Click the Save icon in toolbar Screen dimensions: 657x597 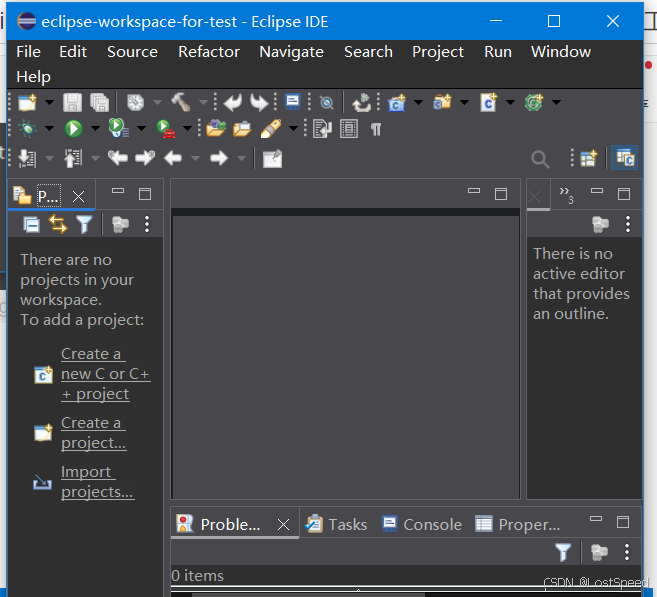72,103
